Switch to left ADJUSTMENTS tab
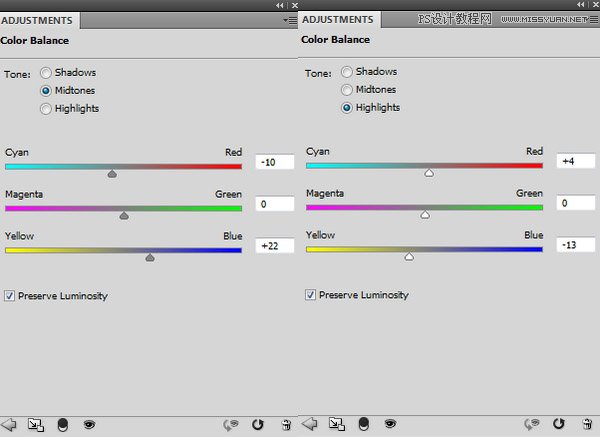 (37, 20)
